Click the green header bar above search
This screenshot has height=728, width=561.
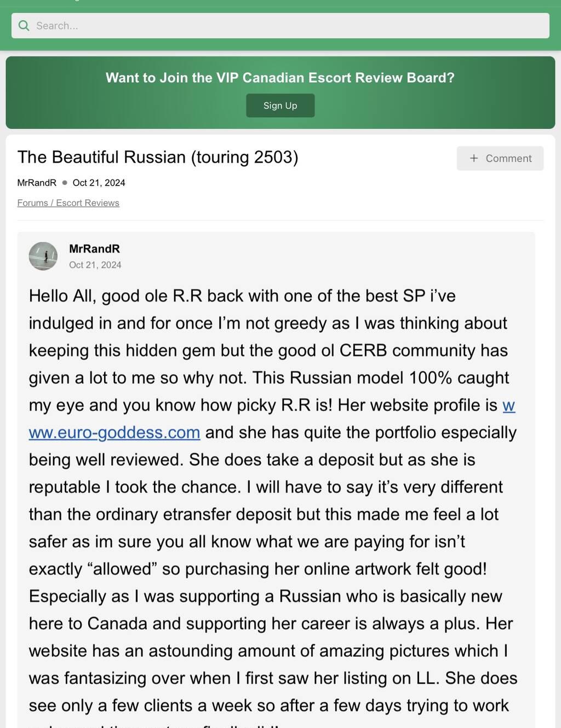280,5
